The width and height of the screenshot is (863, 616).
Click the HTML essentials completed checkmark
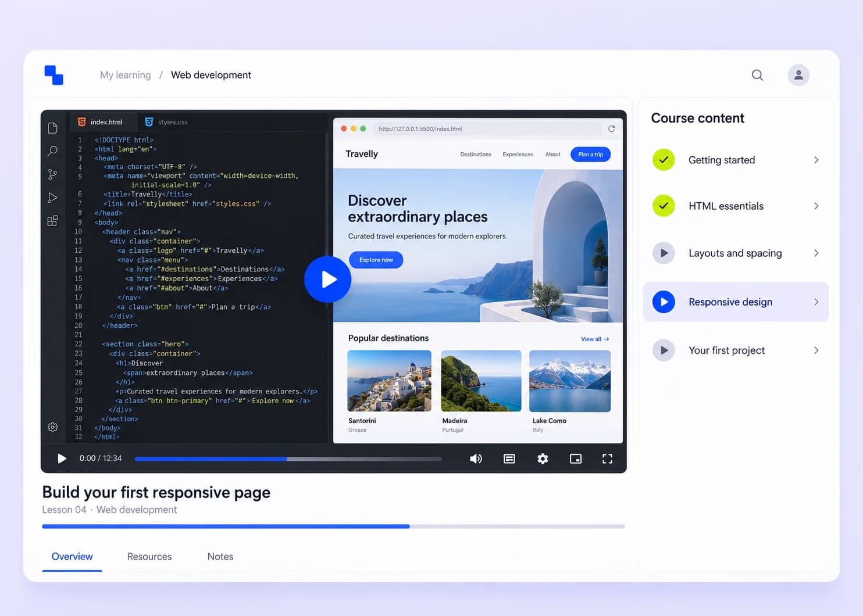(x=664, y=206)
